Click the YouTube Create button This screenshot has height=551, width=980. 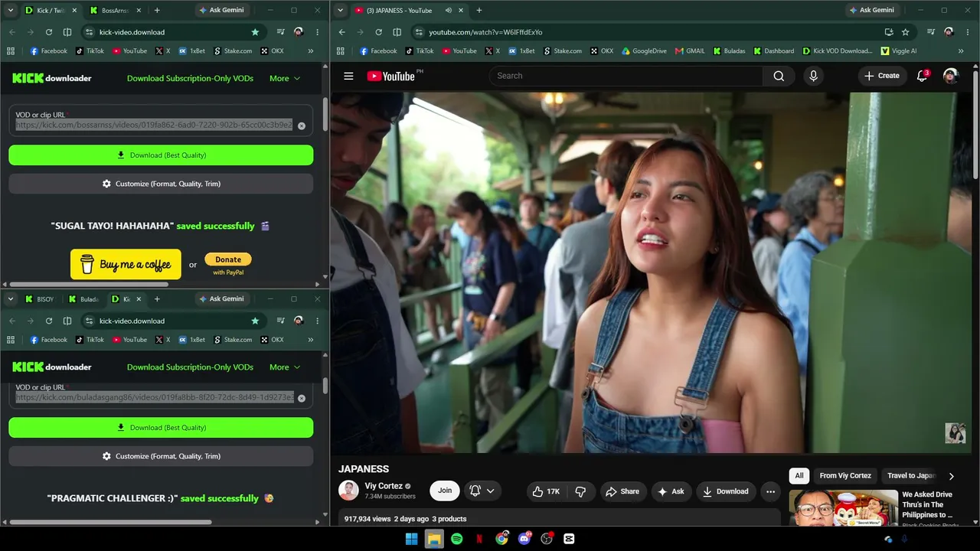click(882, 76)
